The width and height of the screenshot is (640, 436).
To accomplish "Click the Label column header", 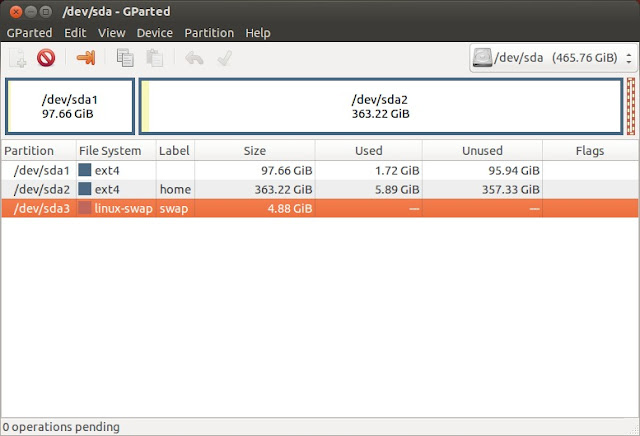I will coord(175,151).
